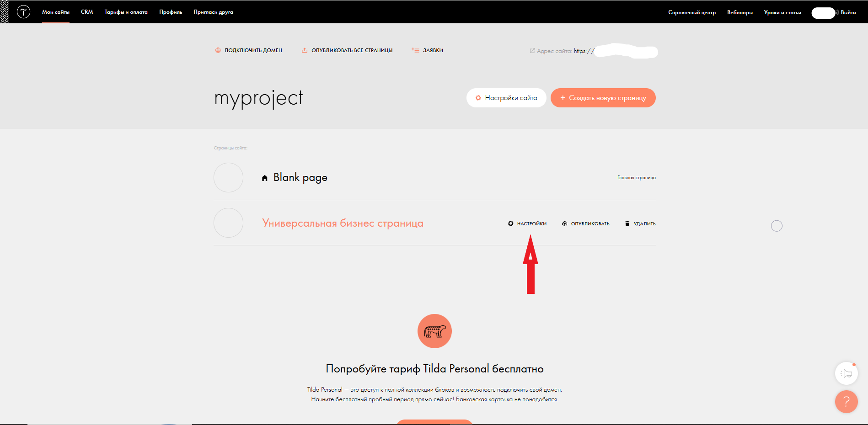The image size is (868, 425).
Task: Open the announcements megaphone icon
Action: (x=847, y=373)
